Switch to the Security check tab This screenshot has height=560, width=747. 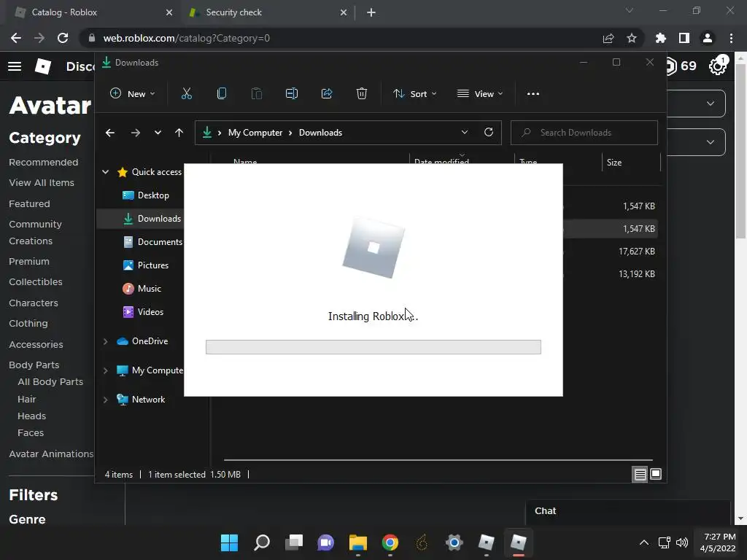(267, 12)
